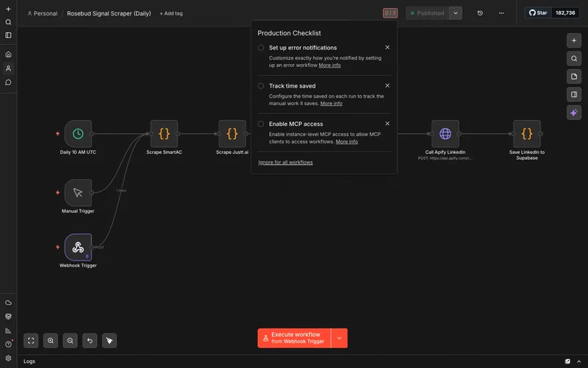Open the help question mark icon

pyautogui.click(x=8, y=344)
